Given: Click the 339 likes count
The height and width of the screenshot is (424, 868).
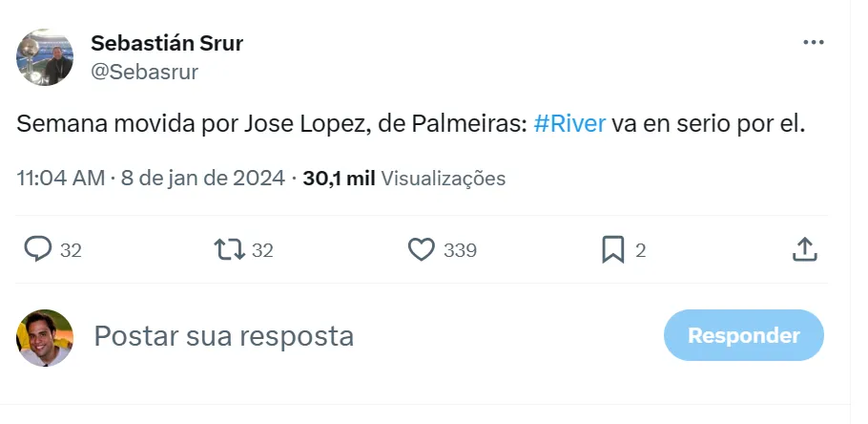Looking at the screenshot, I should pyautogui.click(x=461, y=250).
